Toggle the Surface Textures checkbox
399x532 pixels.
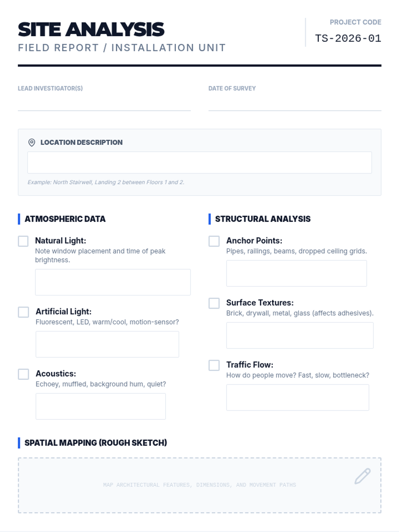[x=214, y=303]
